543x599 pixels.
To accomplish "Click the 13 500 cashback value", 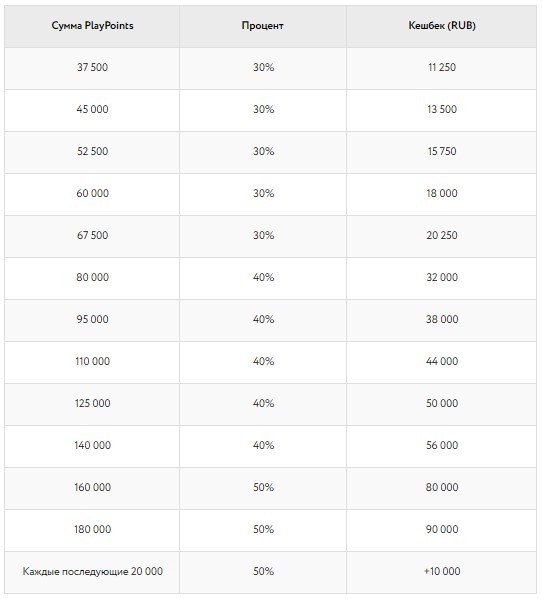I will coord(442,109).
